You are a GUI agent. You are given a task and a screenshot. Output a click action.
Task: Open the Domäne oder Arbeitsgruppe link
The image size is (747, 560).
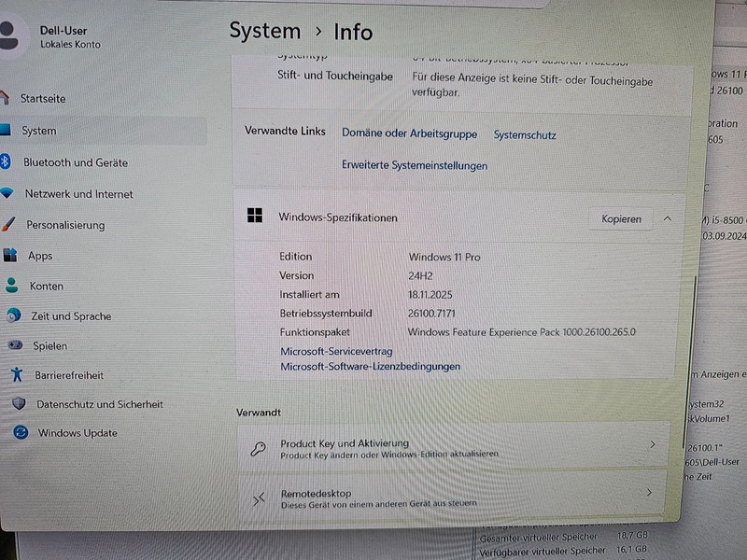coord(409,134)
